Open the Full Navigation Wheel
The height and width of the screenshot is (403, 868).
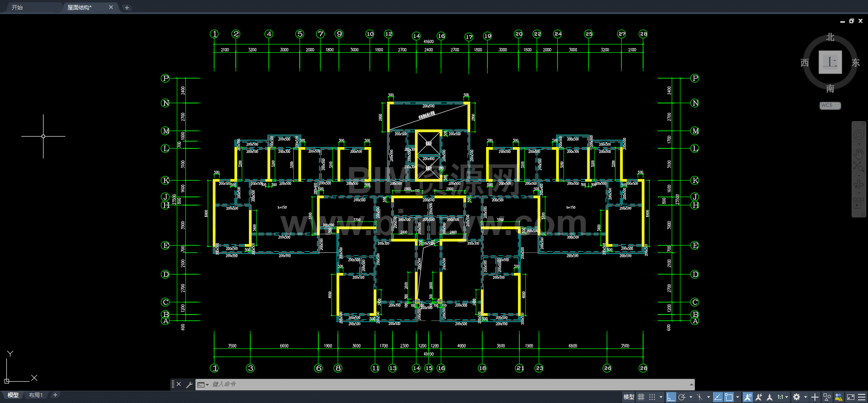[x=858, y=135]
